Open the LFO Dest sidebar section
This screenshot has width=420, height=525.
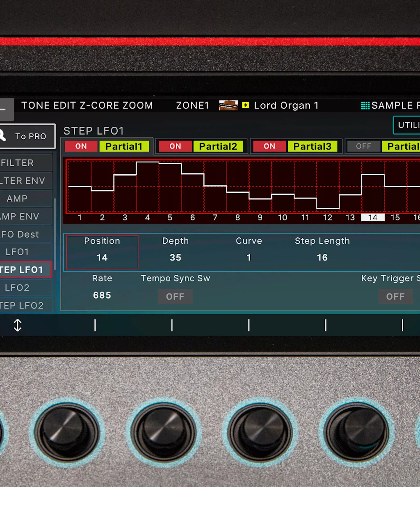coord(26,234)
